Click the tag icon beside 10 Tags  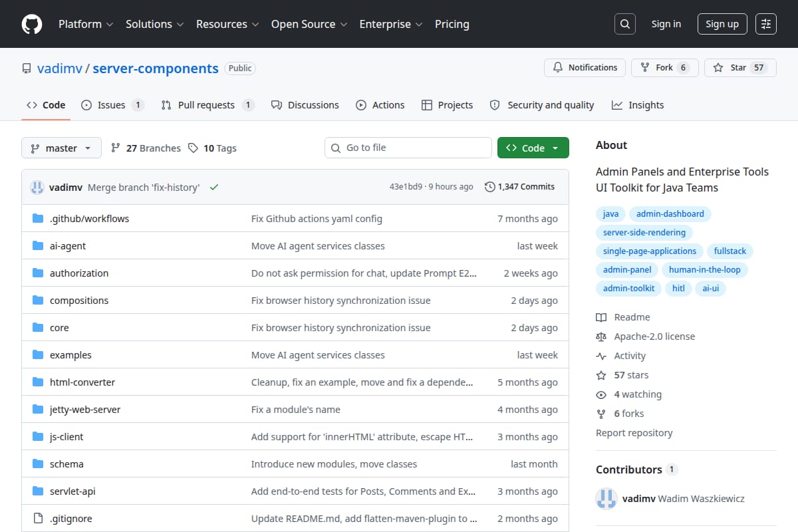[193, 148]
